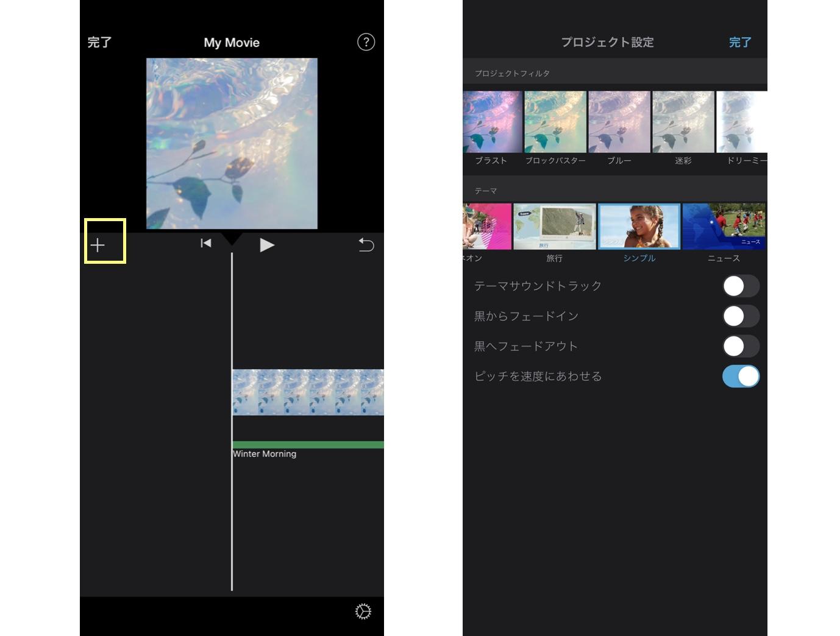Select the ニュース theme

(724, 227)
